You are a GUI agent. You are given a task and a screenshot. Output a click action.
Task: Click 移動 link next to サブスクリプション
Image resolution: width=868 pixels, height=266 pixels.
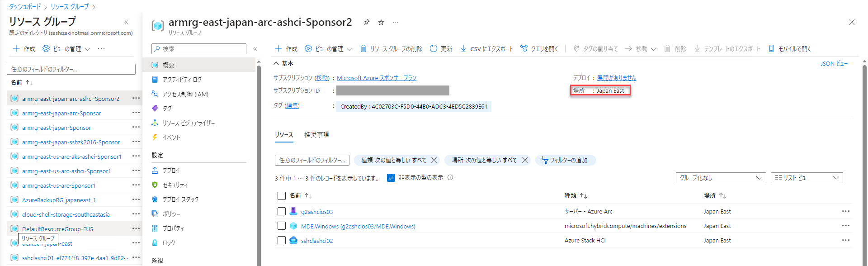[322, 78]
